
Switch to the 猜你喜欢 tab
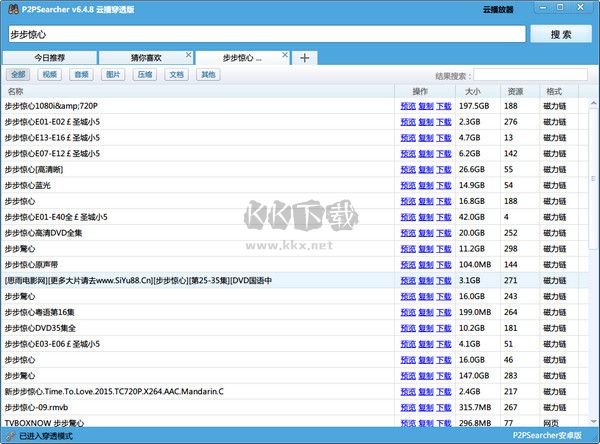point(146,58)
